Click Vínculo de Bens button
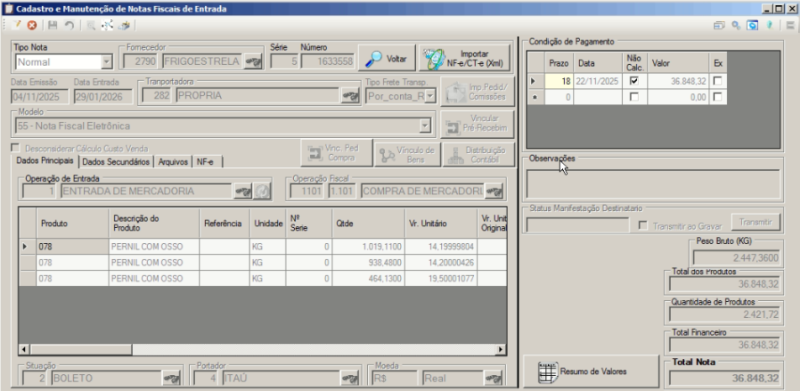 (x=408, y=155)
